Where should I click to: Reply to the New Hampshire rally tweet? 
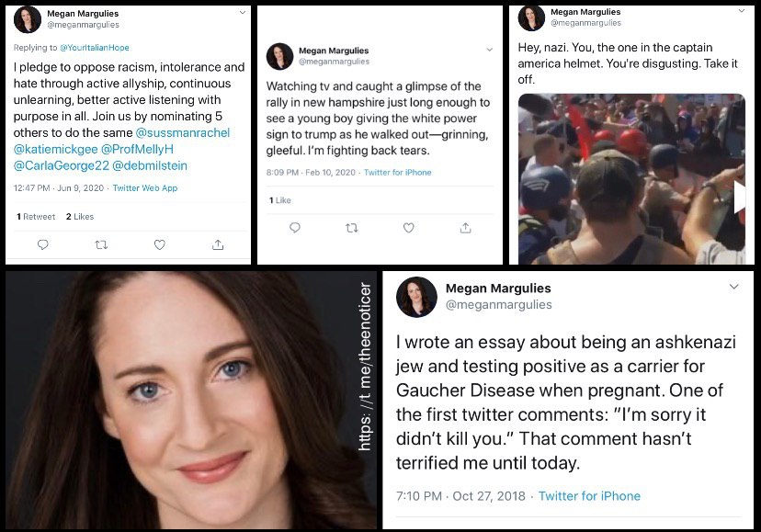coord(295,228)
